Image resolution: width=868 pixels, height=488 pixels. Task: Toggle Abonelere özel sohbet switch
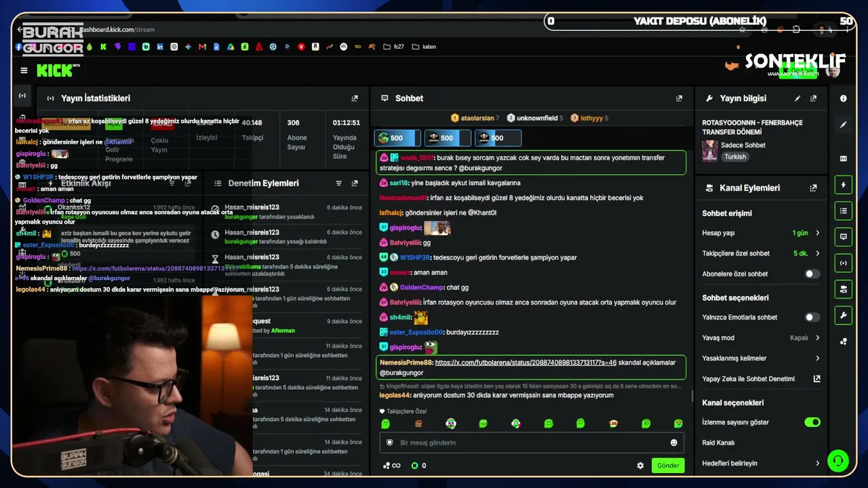click(x=812, y=274)
